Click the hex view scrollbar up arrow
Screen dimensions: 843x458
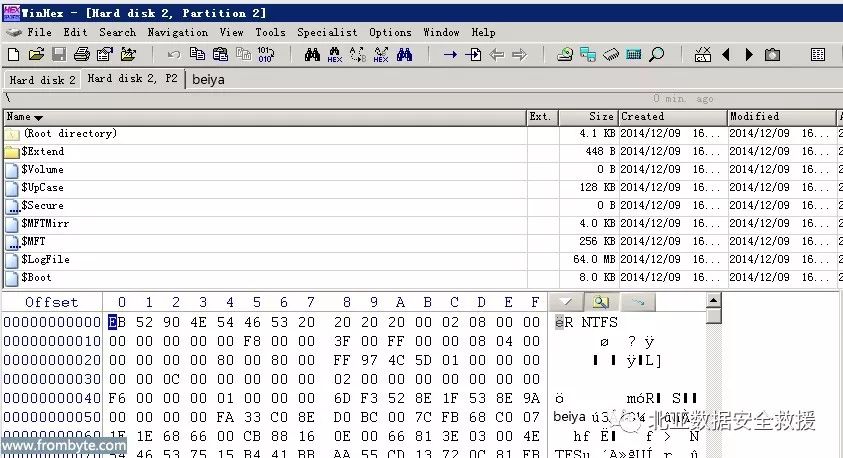click(713, 300)
